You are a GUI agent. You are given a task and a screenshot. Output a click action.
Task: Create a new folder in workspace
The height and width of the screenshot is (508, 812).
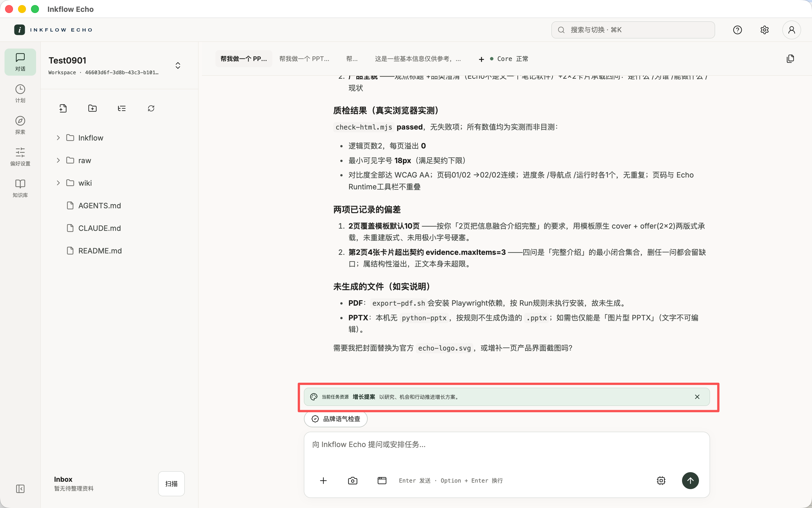coord(92,108)
